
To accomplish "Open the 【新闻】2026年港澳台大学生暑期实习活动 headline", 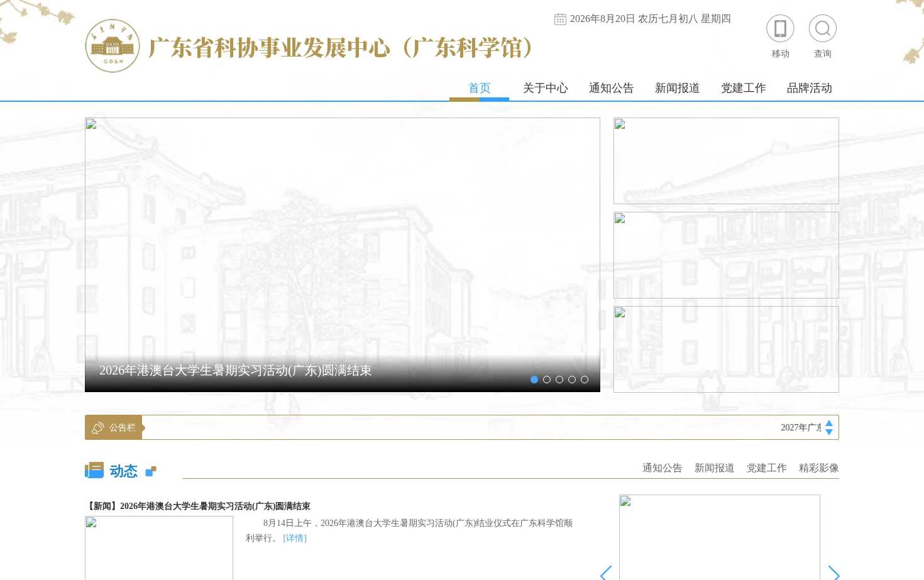I will click(x=198, y=506).
